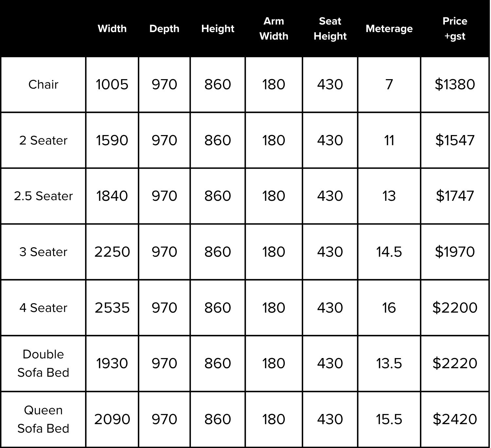
Task: Click the $1380 price cell
Action: [455, 84]
